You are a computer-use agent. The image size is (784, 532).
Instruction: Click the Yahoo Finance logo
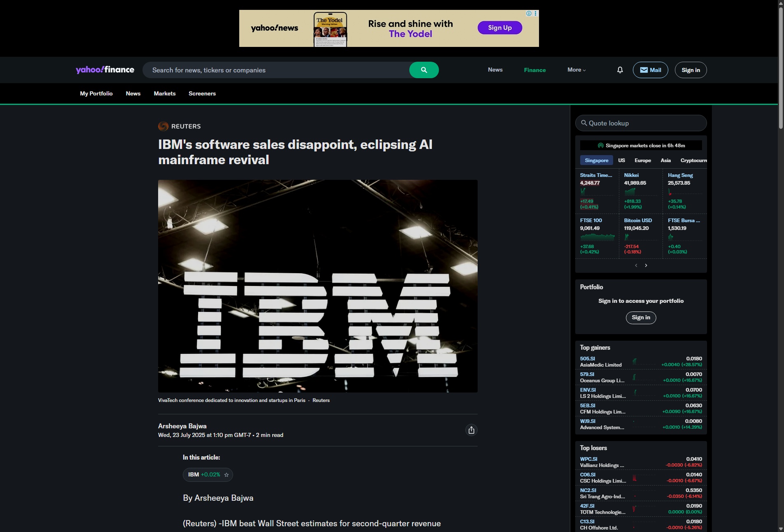[x=105, y=70]
